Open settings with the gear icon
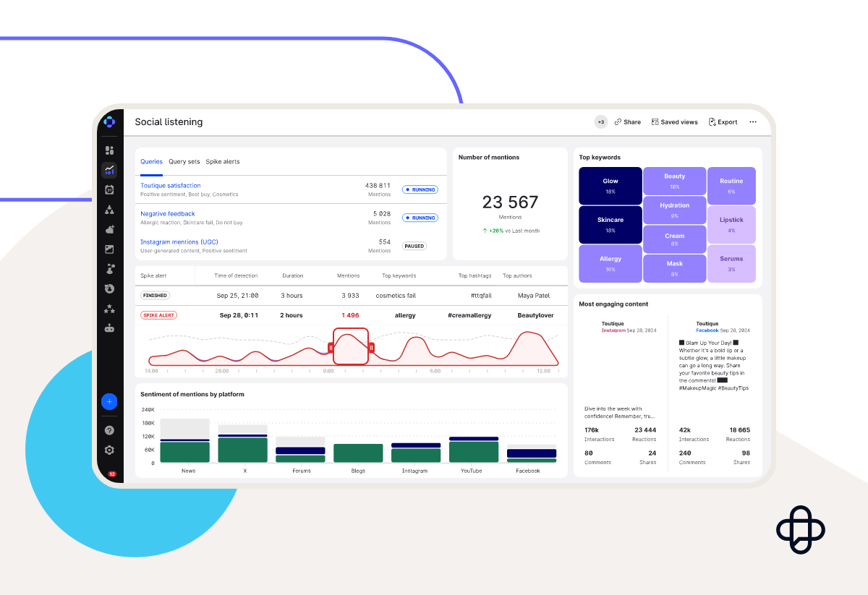868x595 pixels. [109, 450]
